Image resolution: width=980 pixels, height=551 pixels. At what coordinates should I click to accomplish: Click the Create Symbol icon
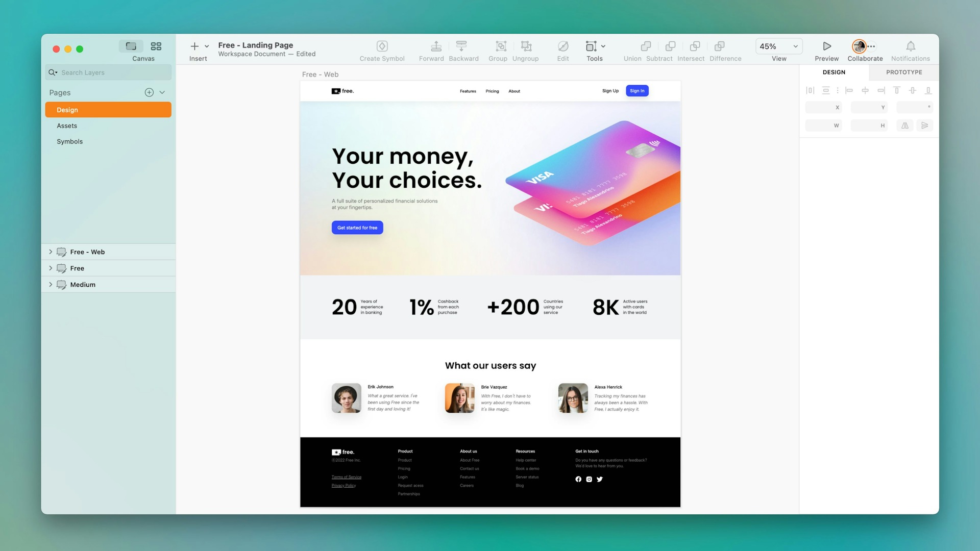pyautogui.click(x=382, y=46)
